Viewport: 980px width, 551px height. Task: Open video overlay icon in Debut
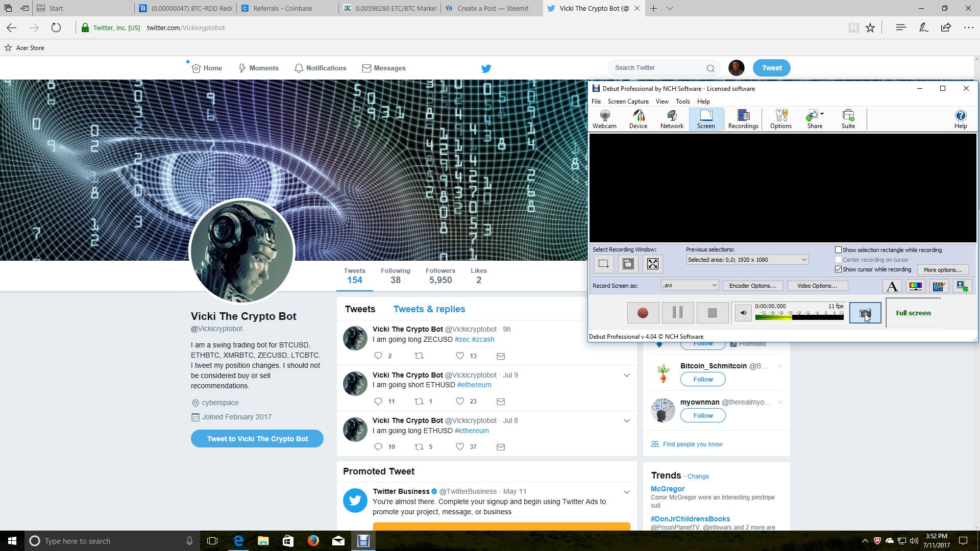963,286
